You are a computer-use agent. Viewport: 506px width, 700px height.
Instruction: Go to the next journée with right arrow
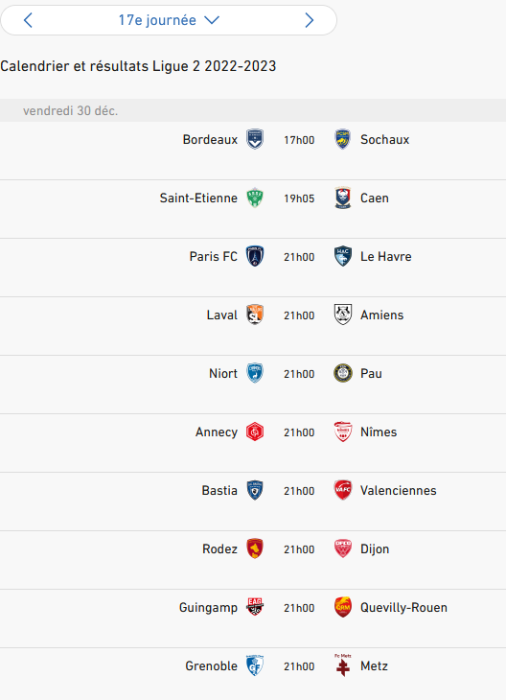pos(309,20)
